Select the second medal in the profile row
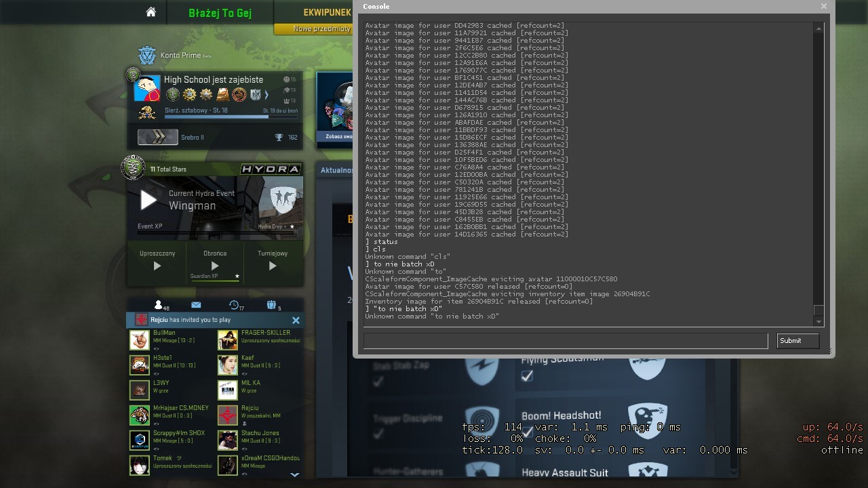 [x=189, y=95]
